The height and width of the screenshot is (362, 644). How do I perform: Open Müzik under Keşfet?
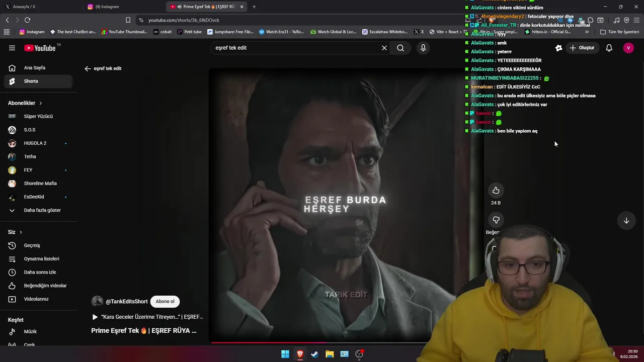tap(38, 332)
